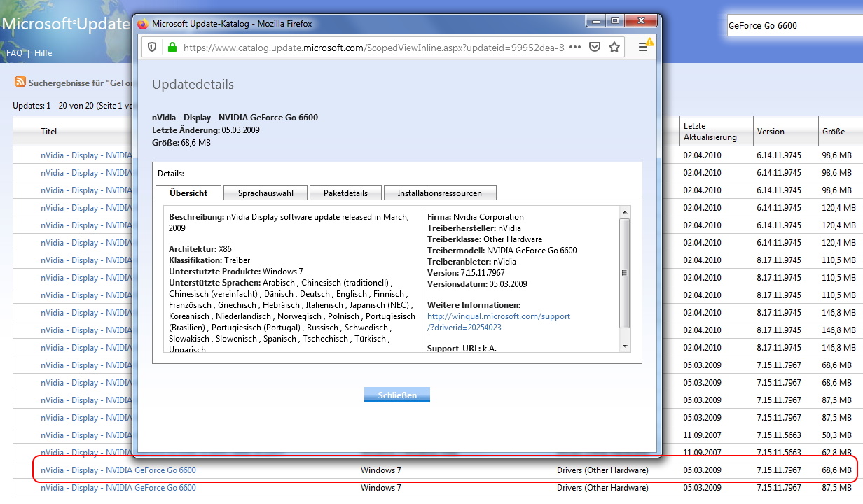Click Drivers (Other Hardware) in the highlighted row
The width and height of the screenshot is (863, 504).
(x=602, y=470)
